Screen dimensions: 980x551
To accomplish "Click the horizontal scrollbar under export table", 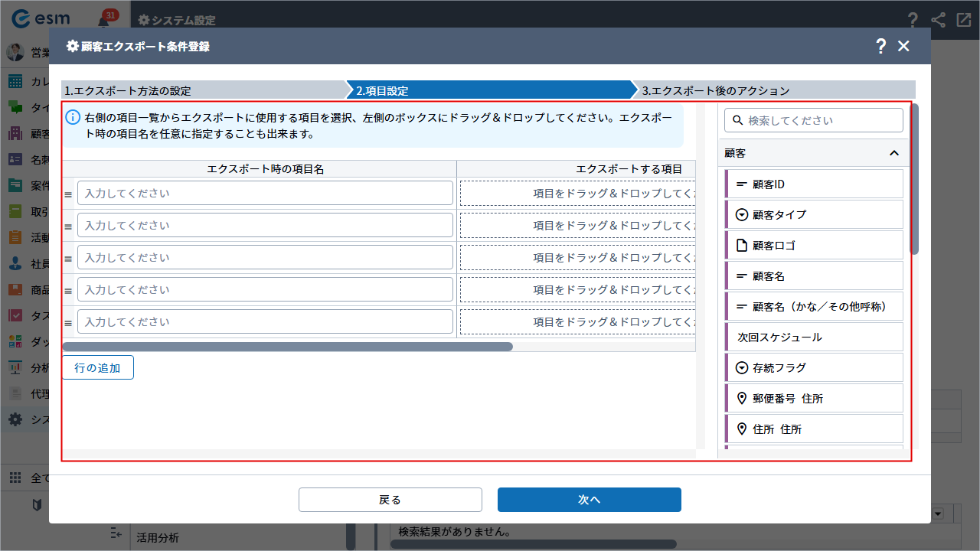I will click(287, 347).
